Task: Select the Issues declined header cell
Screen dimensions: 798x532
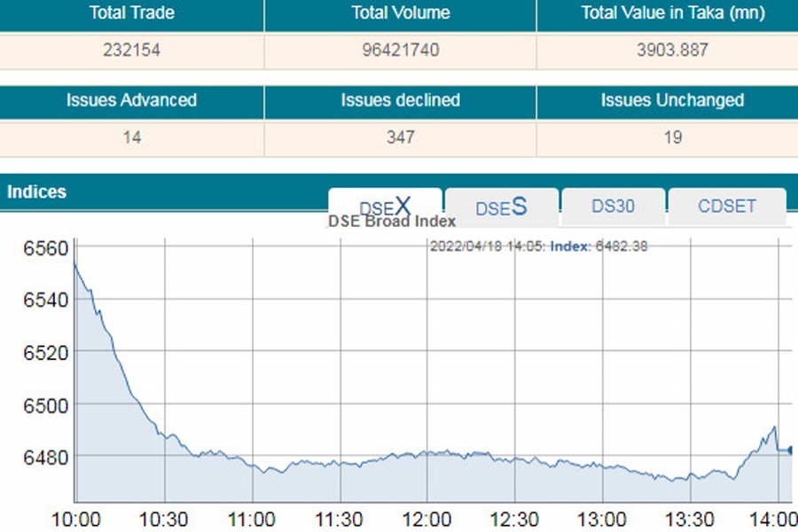Action: coord(400,100)
